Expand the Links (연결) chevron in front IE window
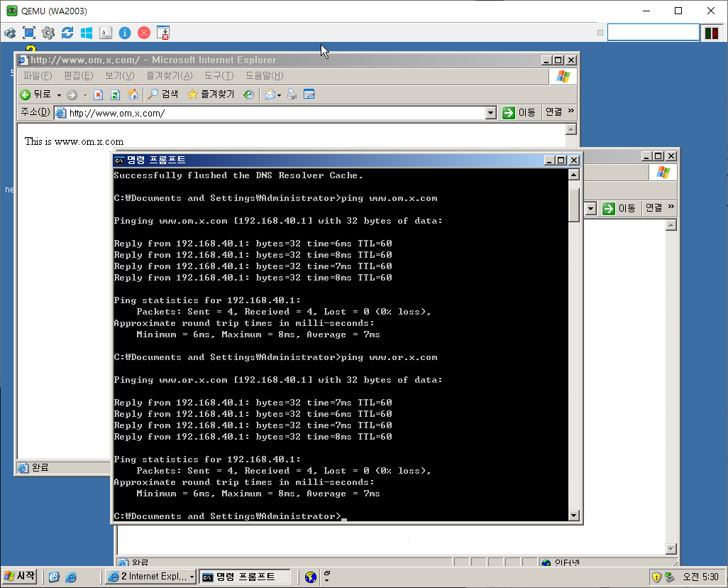Image resolution: width=728 pixels, height=588 pixels. point(571,111)
